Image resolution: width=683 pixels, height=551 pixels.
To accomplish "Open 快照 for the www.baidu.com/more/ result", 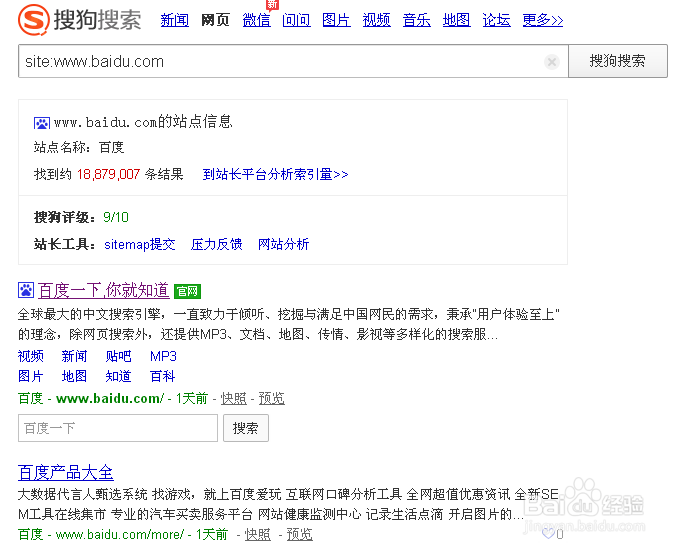I will click(x=258, y=534).
